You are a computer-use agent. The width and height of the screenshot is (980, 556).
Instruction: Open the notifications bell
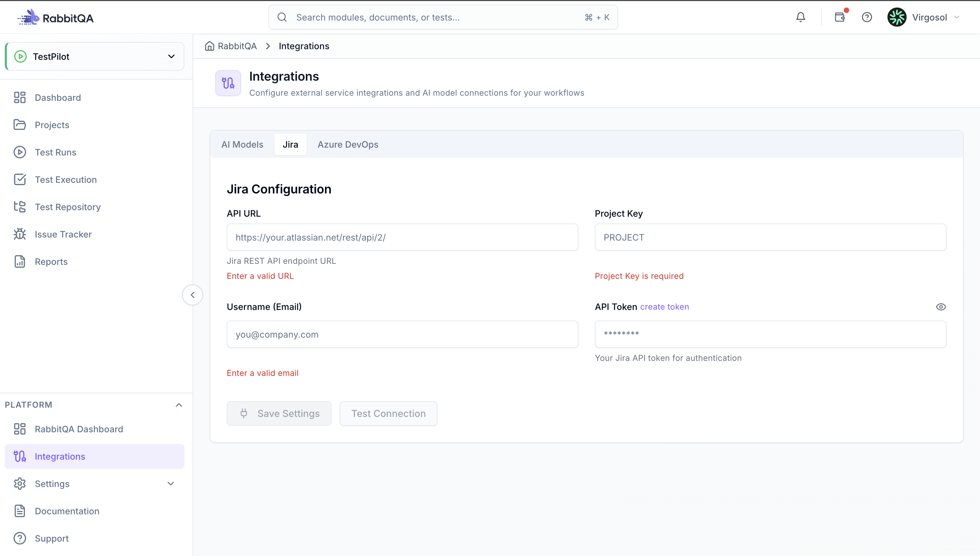801,17
